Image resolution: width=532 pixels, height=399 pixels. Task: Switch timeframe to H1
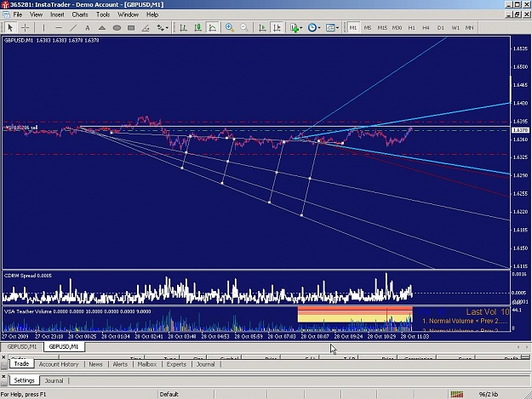tap(411, 28)
